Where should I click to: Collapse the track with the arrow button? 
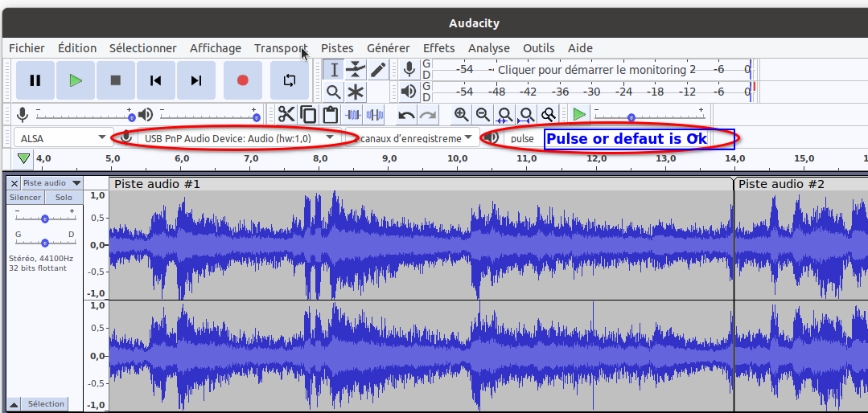click(x=14, y=403)
